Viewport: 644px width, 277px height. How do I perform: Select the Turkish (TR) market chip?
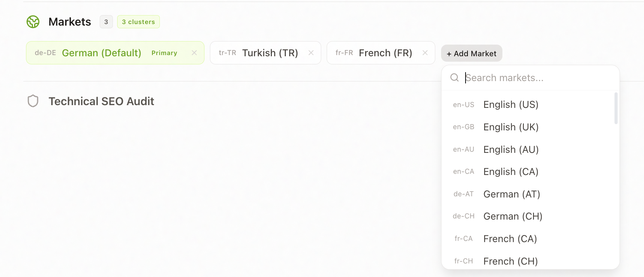point(265,53)
